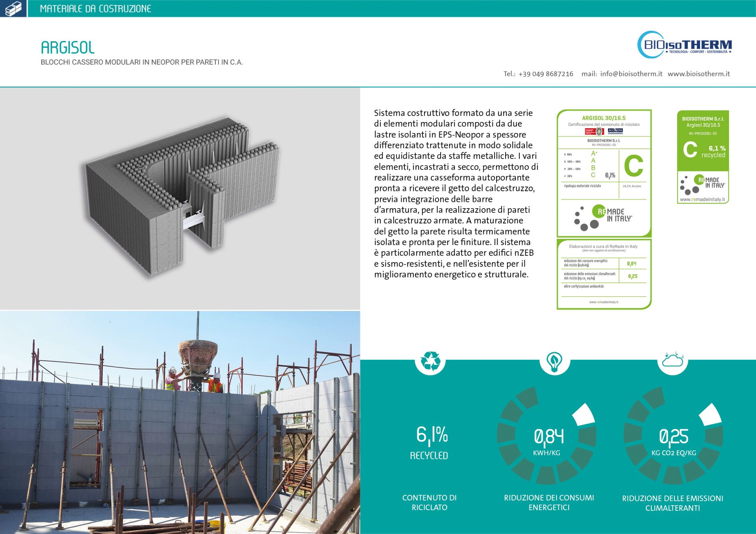Viewport: 756px width, 534px height.
Task: Click the ReMade in Italy logo on certificate
Action: tap(603, 217)
